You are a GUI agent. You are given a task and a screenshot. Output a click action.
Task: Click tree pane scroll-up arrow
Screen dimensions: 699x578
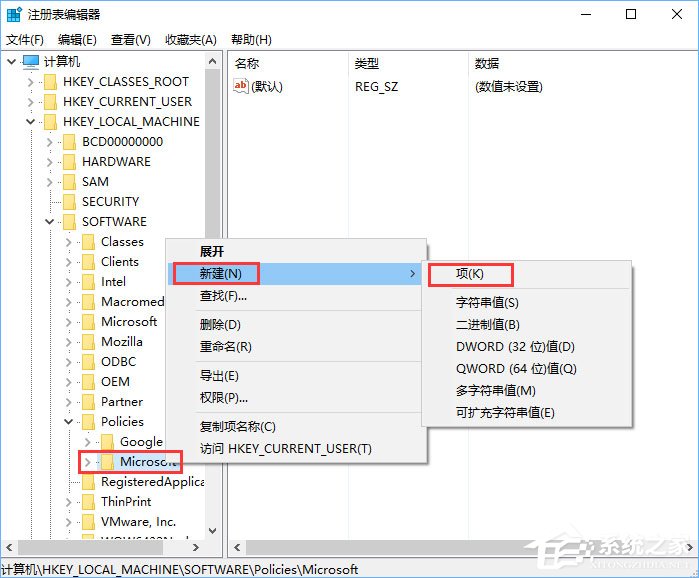click(213, 61)
